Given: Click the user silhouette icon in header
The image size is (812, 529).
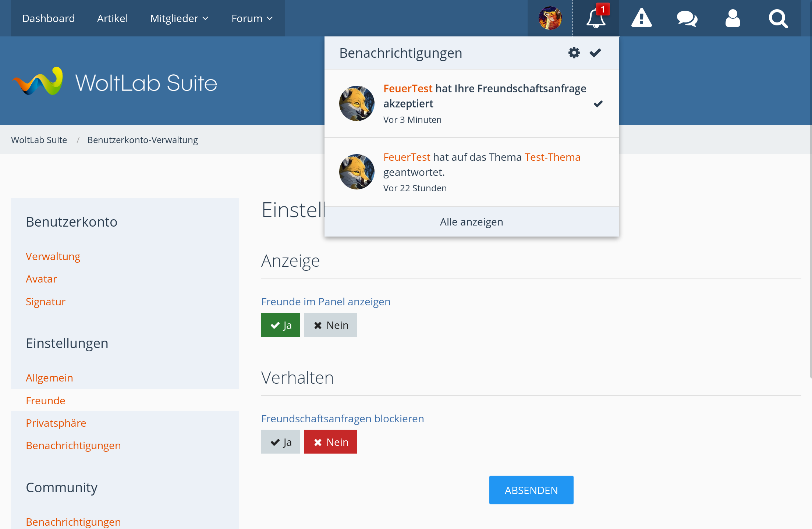Looking at the screenshot, I should pos(733,18).
